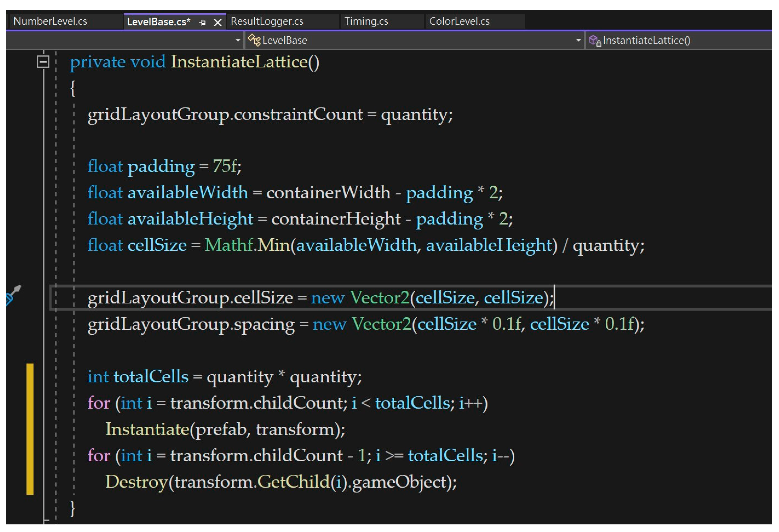Place cursor on the 75f padding value
The width and height of the screenshot is (779, 532).
(225, 166)
